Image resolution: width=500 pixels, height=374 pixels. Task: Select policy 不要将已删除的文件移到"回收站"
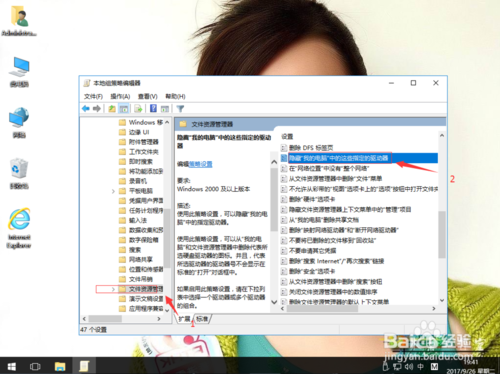(332, 240)
